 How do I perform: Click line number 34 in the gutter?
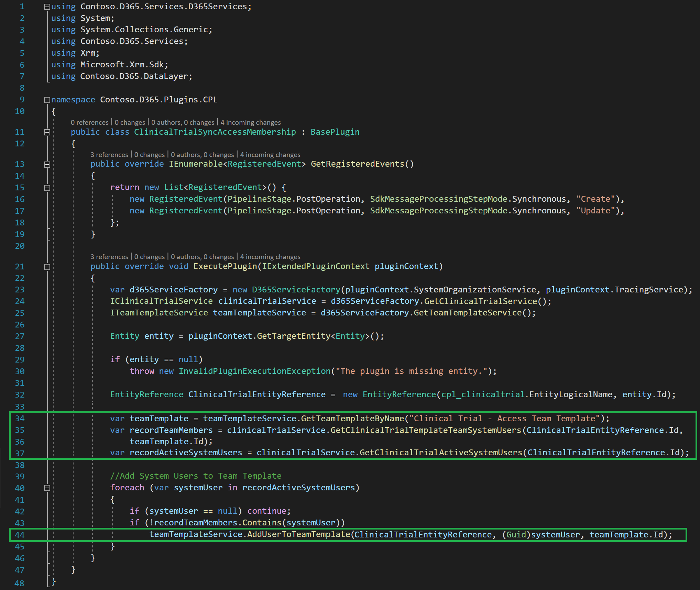pyautogui.click(x=20, y=419)
